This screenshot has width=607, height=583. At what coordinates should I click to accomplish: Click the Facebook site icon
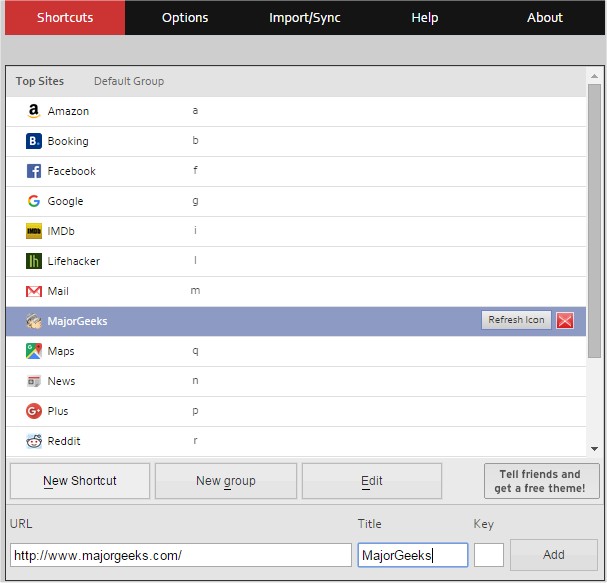(34, 171)
